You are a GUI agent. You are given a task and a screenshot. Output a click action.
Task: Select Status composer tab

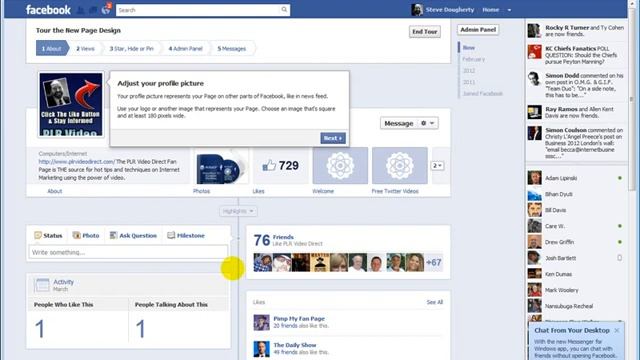(x=48, y=236)
